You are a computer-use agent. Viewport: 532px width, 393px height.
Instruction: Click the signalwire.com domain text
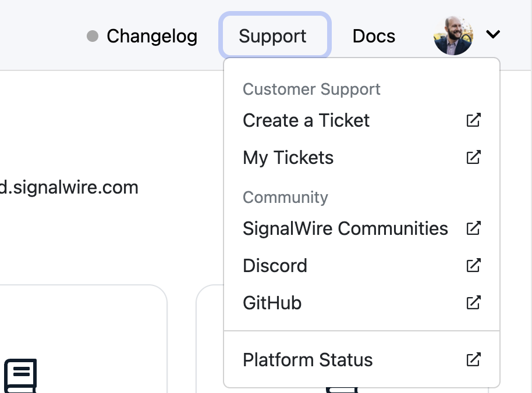[x=69, y=187]
